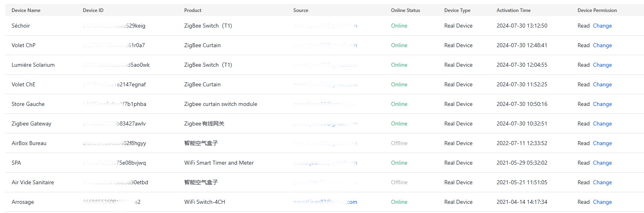Select the Séchoir device name
The height and width of the screenshot is (213, 644).
[x=21, y=26]
